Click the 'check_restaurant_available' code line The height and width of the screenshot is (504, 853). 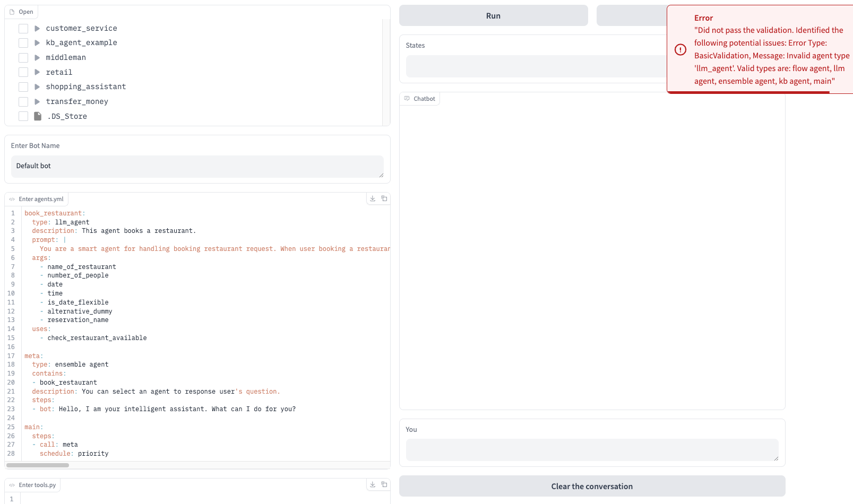point(97,338)
